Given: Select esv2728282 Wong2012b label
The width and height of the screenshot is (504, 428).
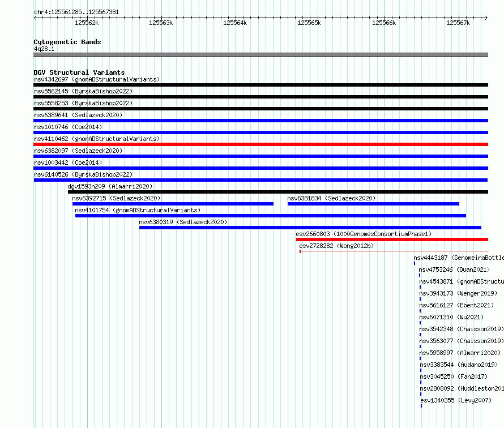Looking at the screenshot, I should 336,246.
